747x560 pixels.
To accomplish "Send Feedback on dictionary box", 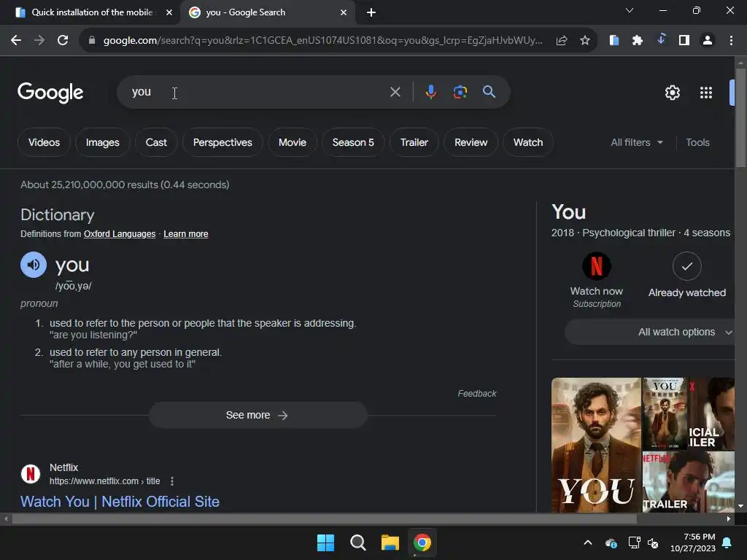I will 477,393.
